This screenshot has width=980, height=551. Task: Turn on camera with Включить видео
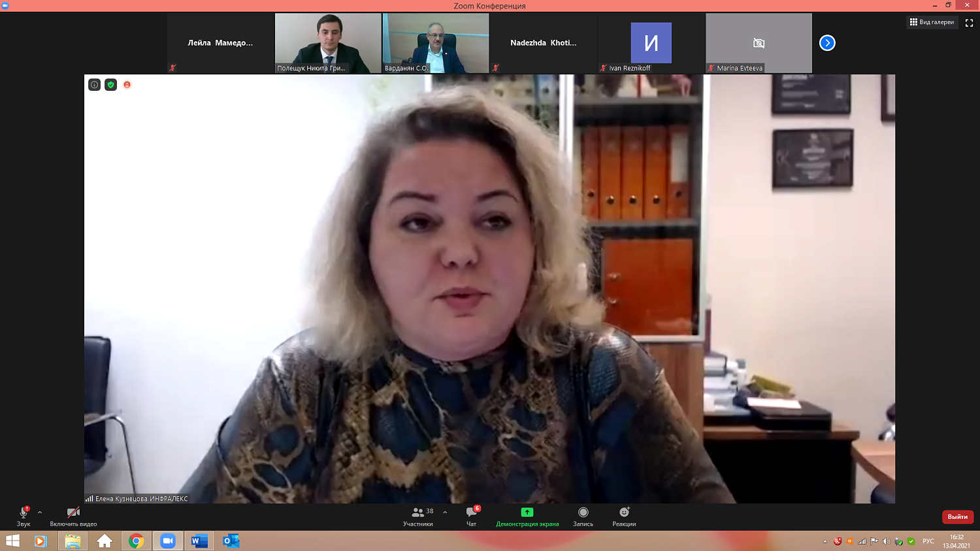pyautogui.click(x=73, y=515)
